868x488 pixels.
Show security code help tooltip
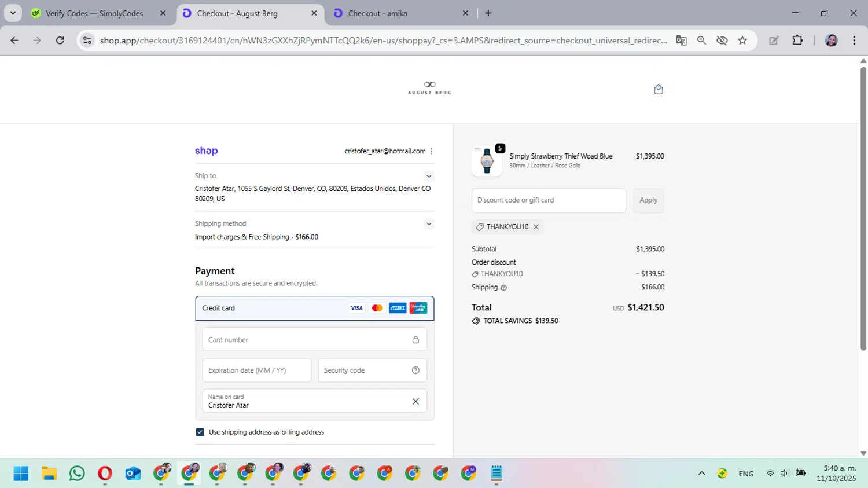point(415,370)
